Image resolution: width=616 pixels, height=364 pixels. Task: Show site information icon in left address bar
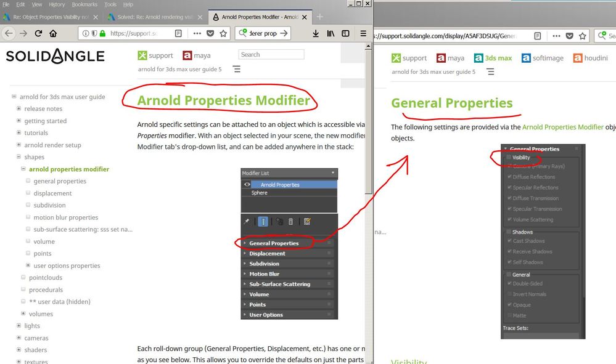[x=86, y=33]
